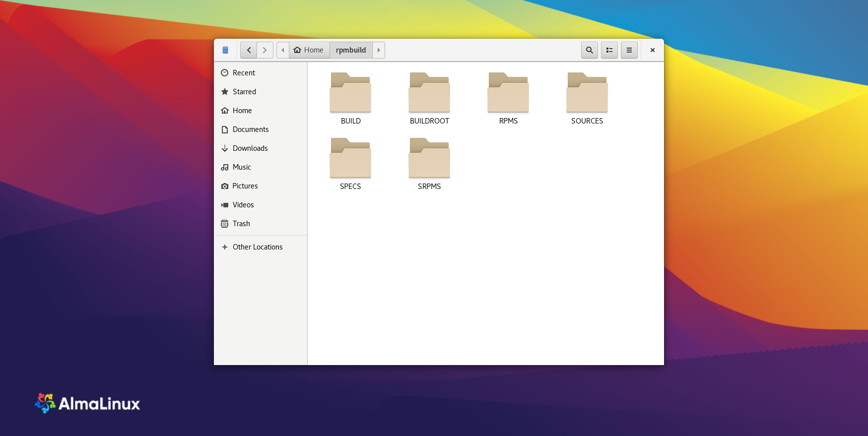
Task: Open Trash from the sidebar
Action: [x=241, y=224]
